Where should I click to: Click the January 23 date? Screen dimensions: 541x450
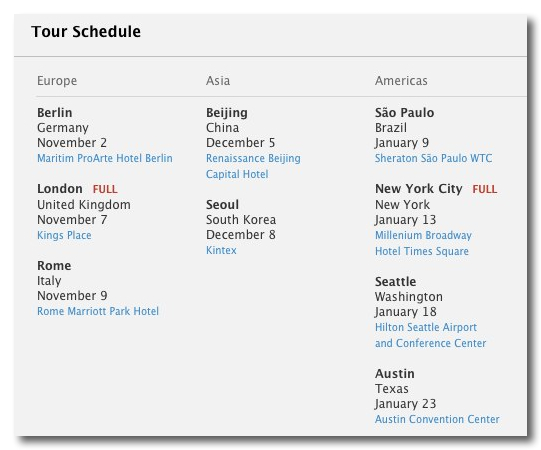click(x=406, y=404)
